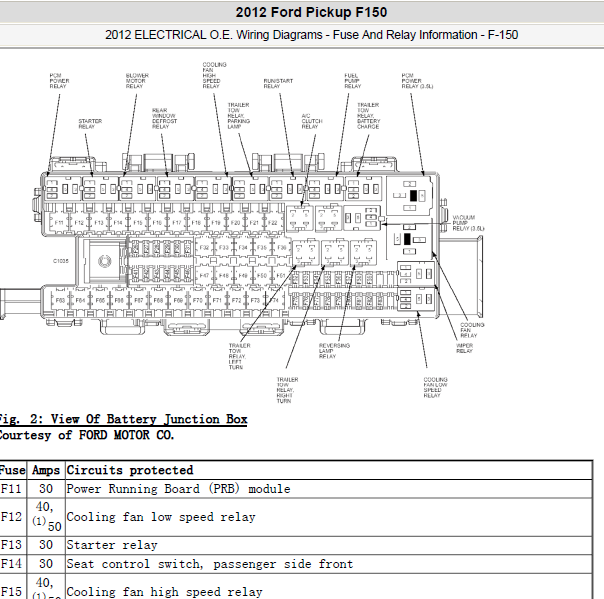604x599 pixels.
Task: Click fuse F11 in the junction box diagram
Action: [59, 223]
